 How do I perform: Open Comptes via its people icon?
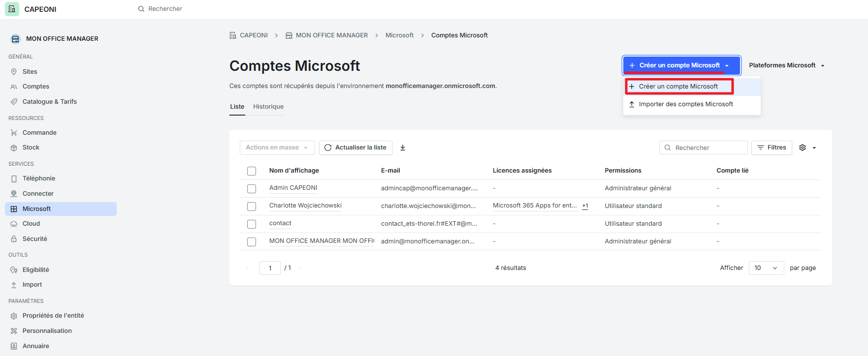14,87
